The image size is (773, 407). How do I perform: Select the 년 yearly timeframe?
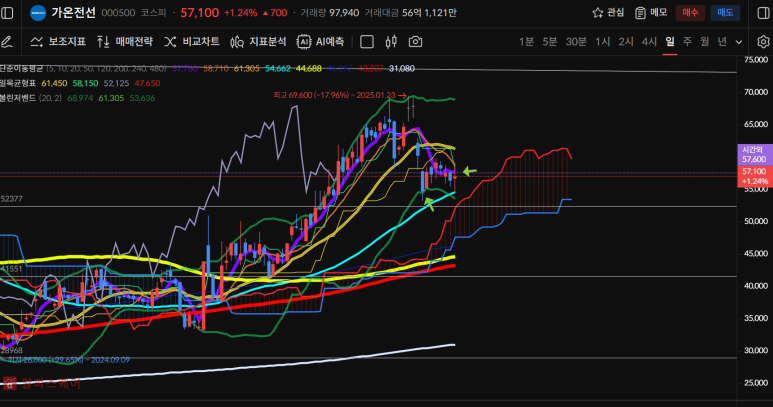tap(722, 42)
